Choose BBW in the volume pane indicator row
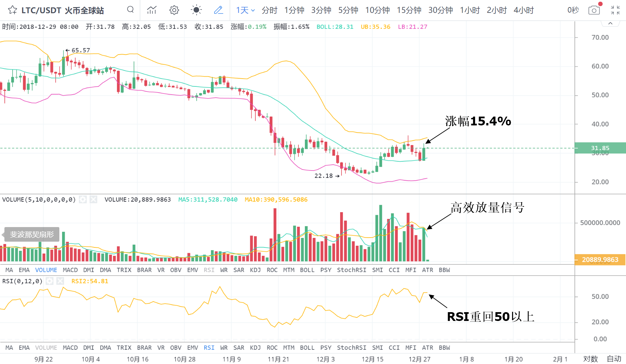 coord(444,270)
